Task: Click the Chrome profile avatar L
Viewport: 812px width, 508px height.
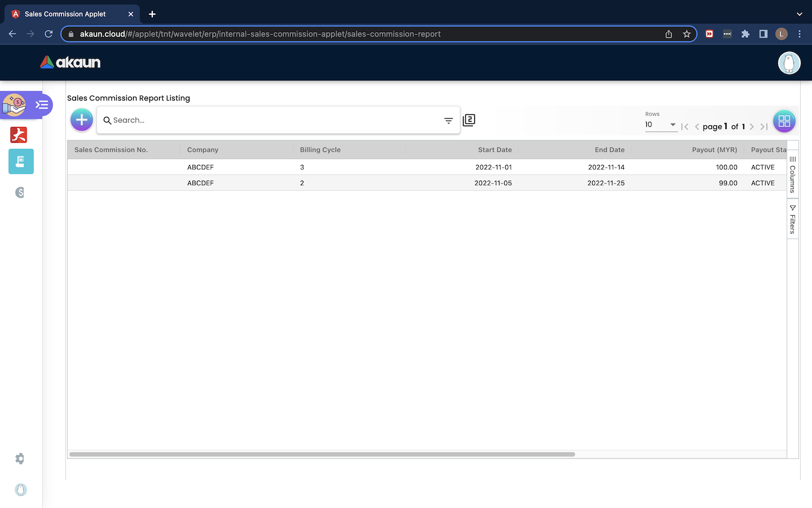Action: click(x=782, y=34)
